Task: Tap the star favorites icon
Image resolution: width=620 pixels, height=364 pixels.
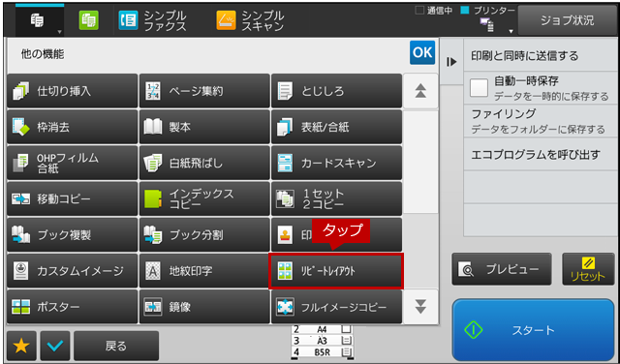Action: (21, 346)
